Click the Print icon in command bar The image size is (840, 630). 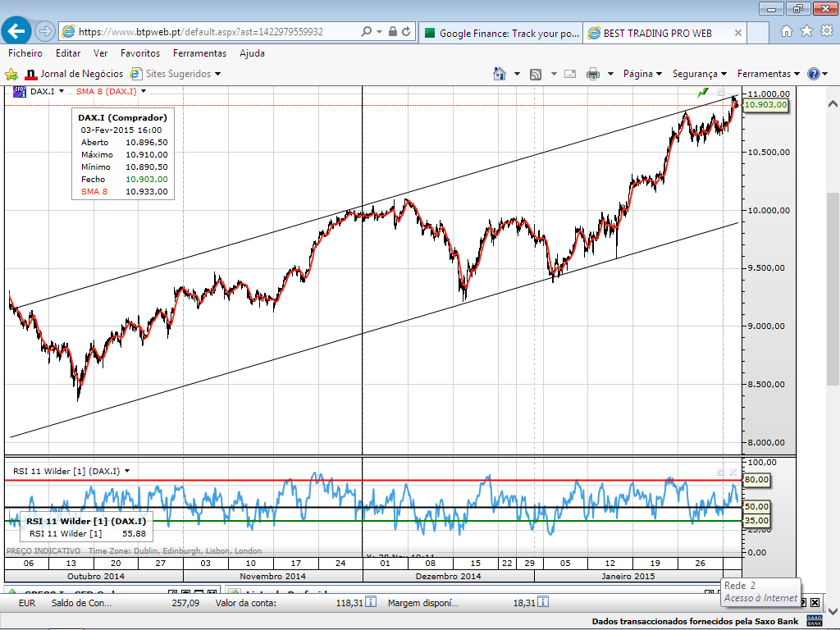point(593,74)
